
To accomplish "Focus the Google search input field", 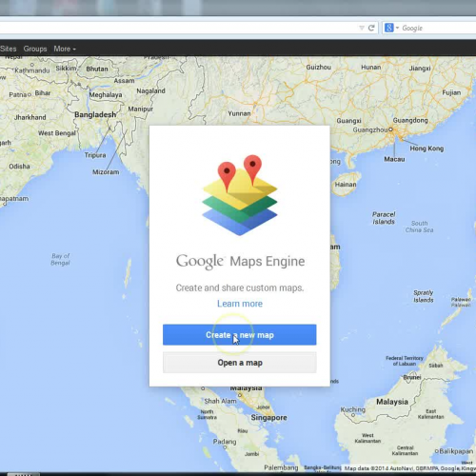I will [438, 28].
